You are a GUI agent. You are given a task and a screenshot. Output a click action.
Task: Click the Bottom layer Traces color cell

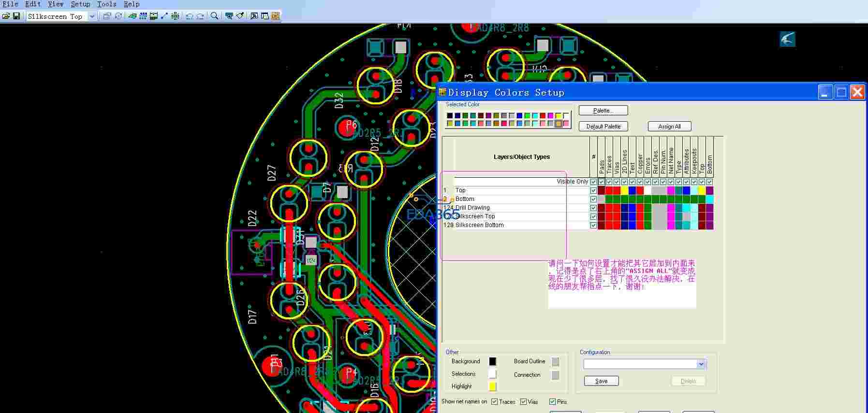click(x=609, y=199)
